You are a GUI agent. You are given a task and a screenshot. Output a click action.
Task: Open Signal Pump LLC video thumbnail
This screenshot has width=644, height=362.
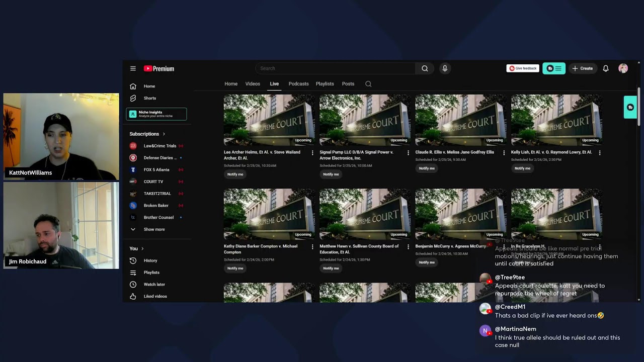pos(365,120)
